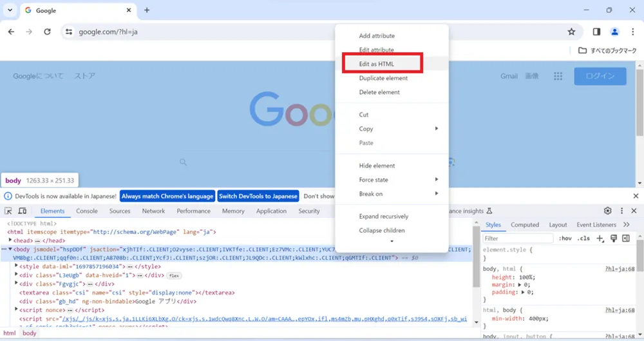This screenshot has height=341, width=644.
Task: Switch to the Console tab
Action: 87,211
